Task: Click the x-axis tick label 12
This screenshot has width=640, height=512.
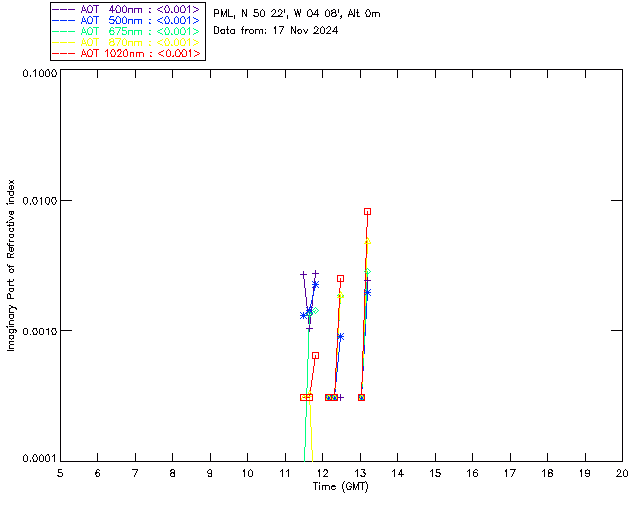Action: coord(322,473)
